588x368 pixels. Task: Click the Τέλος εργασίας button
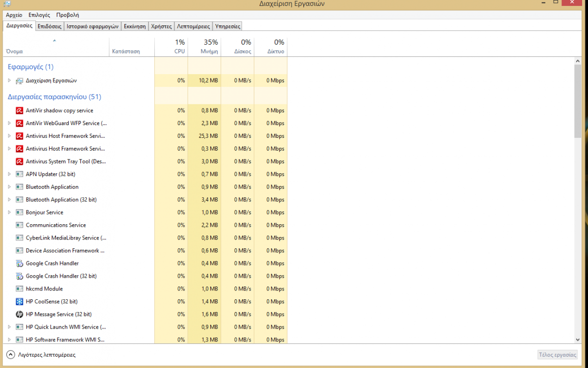pos(557,355)
